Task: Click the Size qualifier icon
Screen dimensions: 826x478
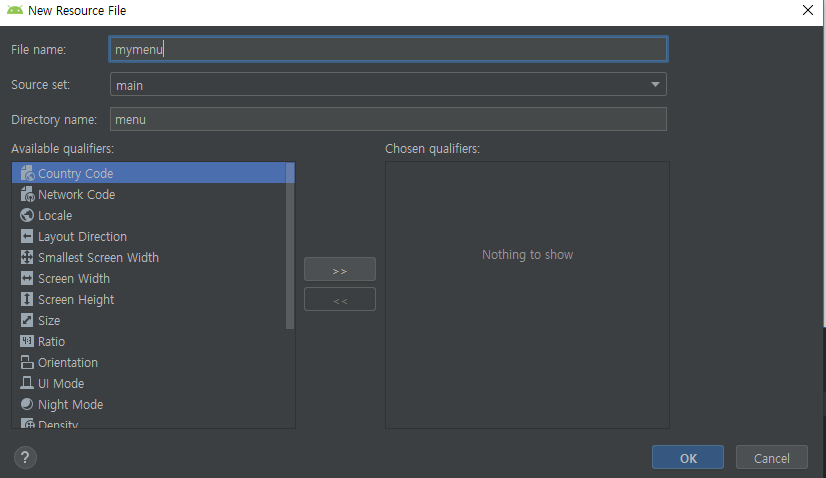Action: click(x=27, y=320)
